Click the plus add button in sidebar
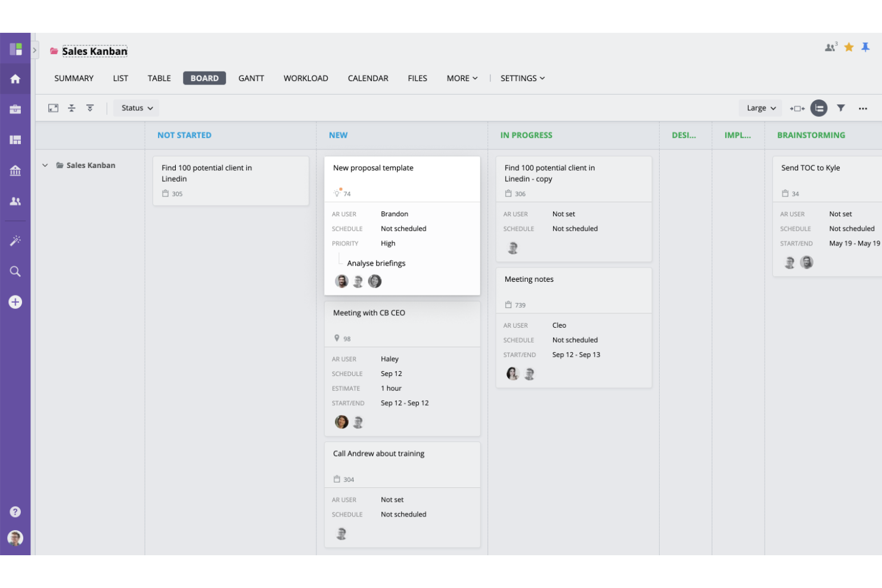The height and width of the screenshot is (588, 882). pyautogui.click(x=15, y=302)
